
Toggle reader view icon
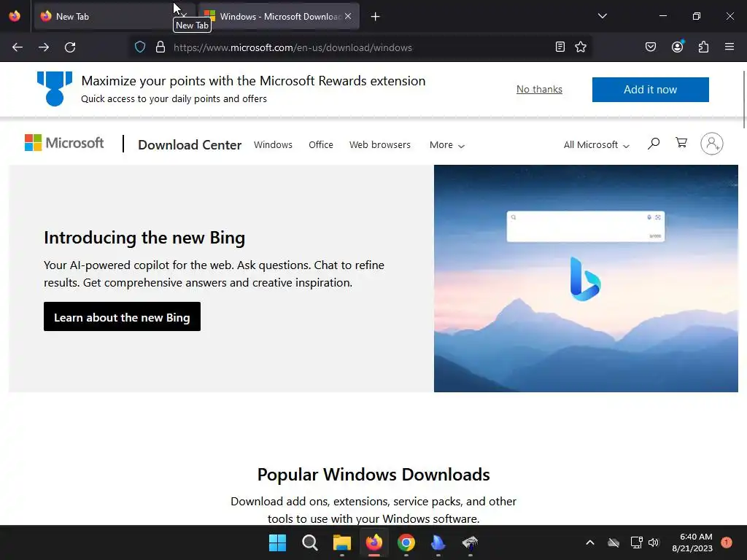(560, 47)
